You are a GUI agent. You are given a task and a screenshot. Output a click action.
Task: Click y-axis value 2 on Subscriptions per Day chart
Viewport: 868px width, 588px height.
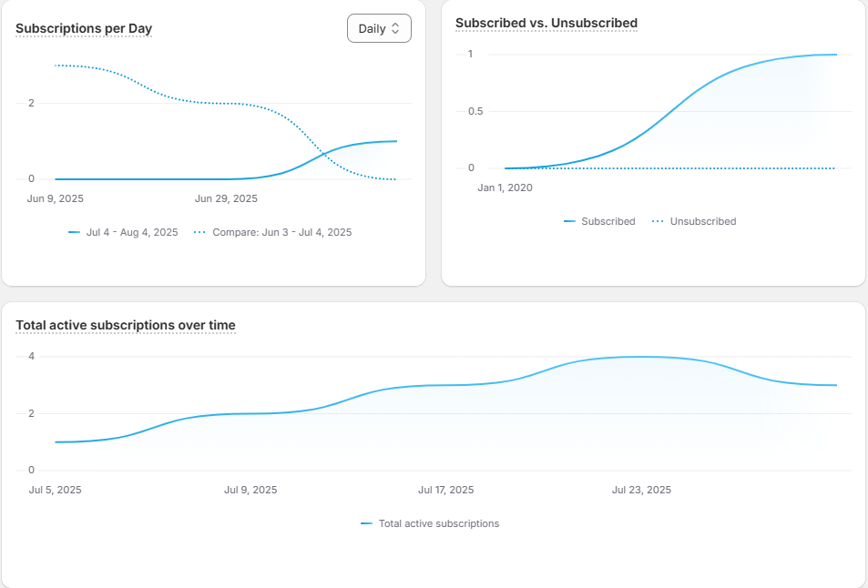click(x=31, y=103)
